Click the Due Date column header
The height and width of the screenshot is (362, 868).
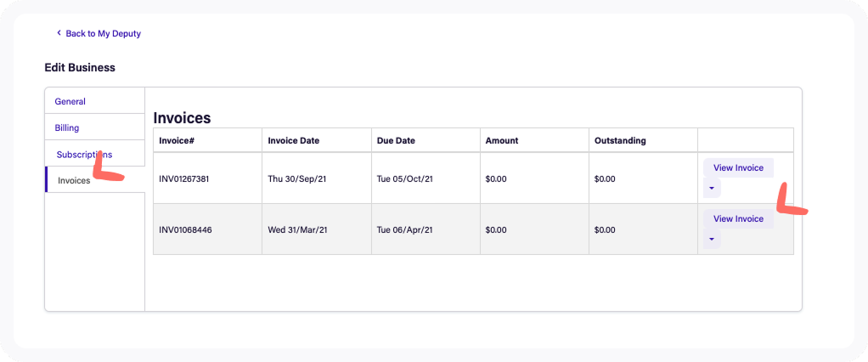397,140
